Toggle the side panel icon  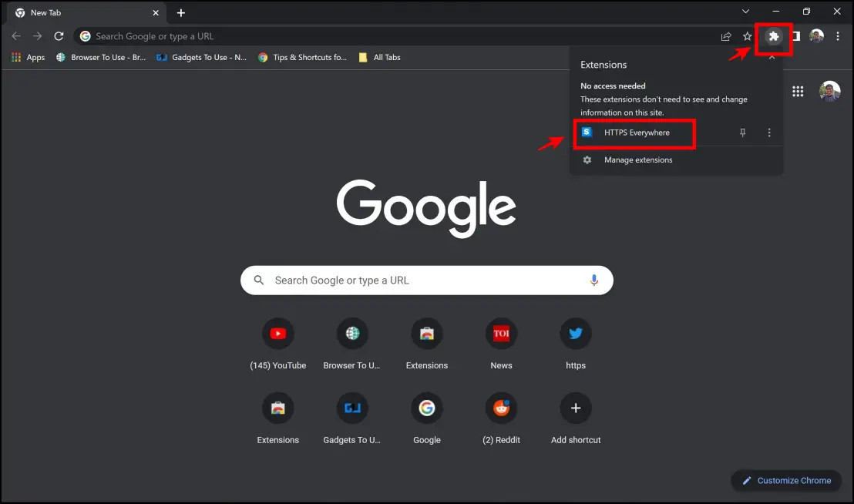[796, 36]
